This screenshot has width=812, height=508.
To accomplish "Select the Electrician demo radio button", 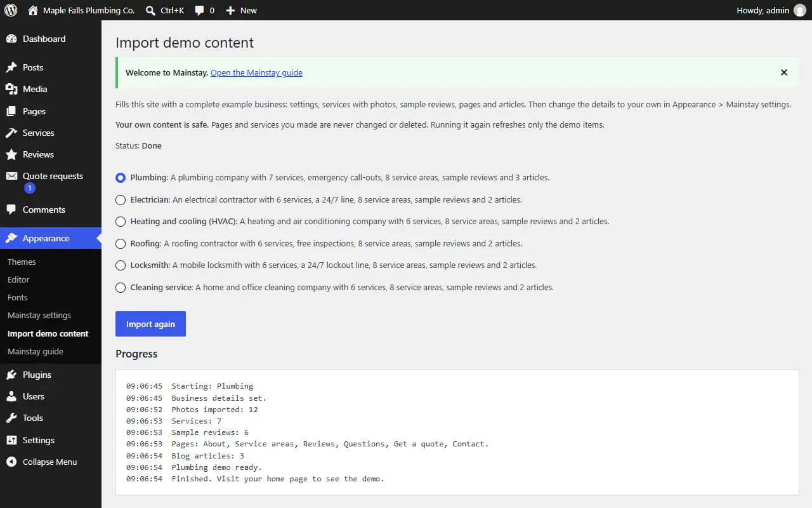I will [x=121, y=200].
